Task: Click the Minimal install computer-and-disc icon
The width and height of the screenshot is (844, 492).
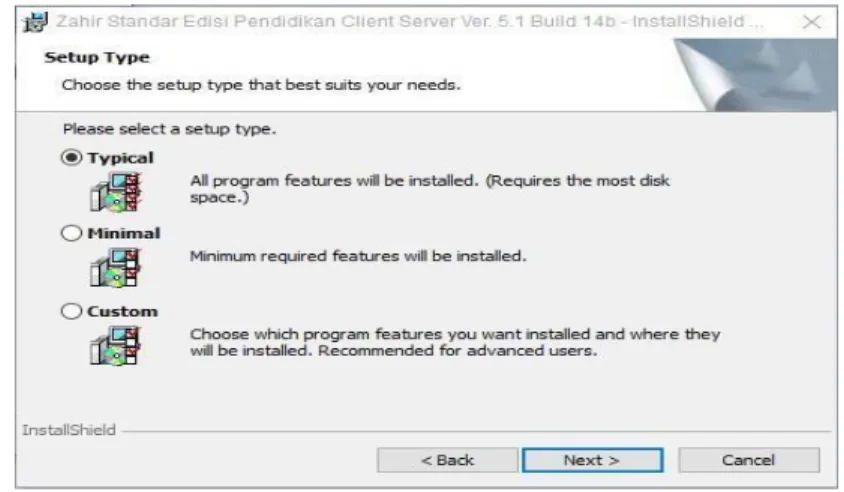Action: tap(116, 268)
